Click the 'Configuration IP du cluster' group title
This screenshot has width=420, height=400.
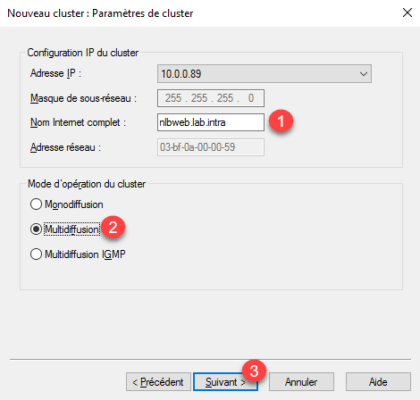point(83,53)
